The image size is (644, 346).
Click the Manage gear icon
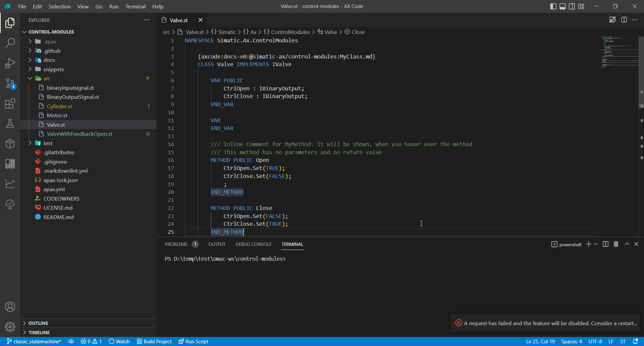tap(10, 327)
